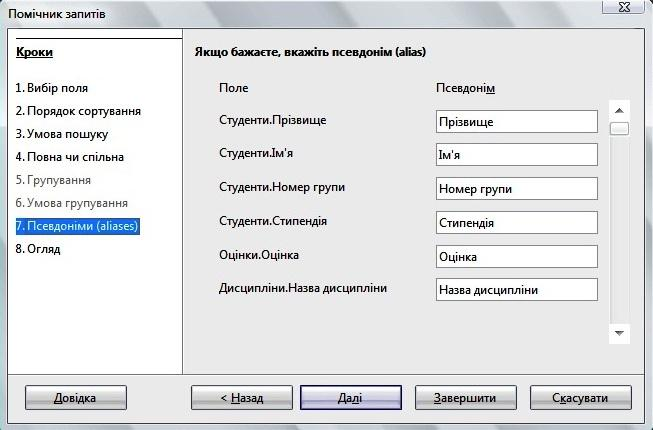Screen dimensions: 653x430
Task: Click the Студенти.Номер групи field label
Action: (282, 187)
